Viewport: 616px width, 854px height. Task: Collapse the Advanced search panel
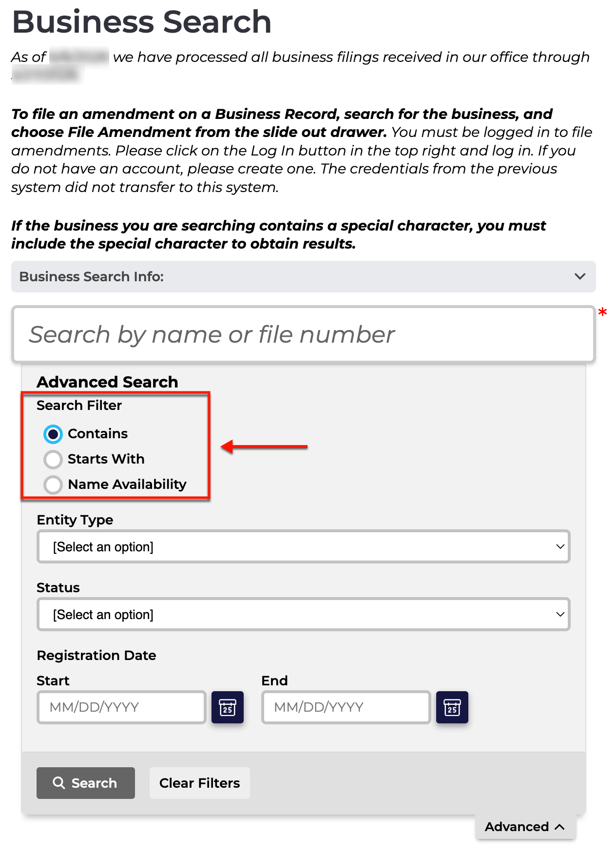[525, 827]
